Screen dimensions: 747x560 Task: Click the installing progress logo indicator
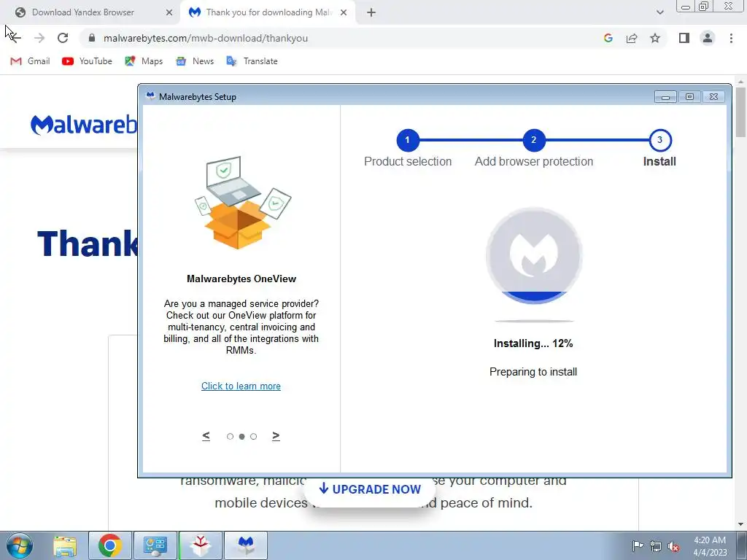point(533,256)
